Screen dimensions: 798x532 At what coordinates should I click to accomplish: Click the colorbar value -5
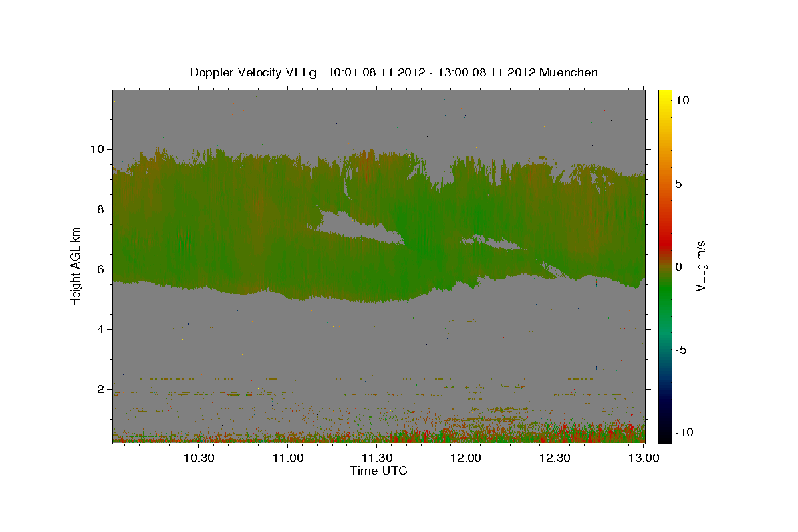[x=681, y=350]
